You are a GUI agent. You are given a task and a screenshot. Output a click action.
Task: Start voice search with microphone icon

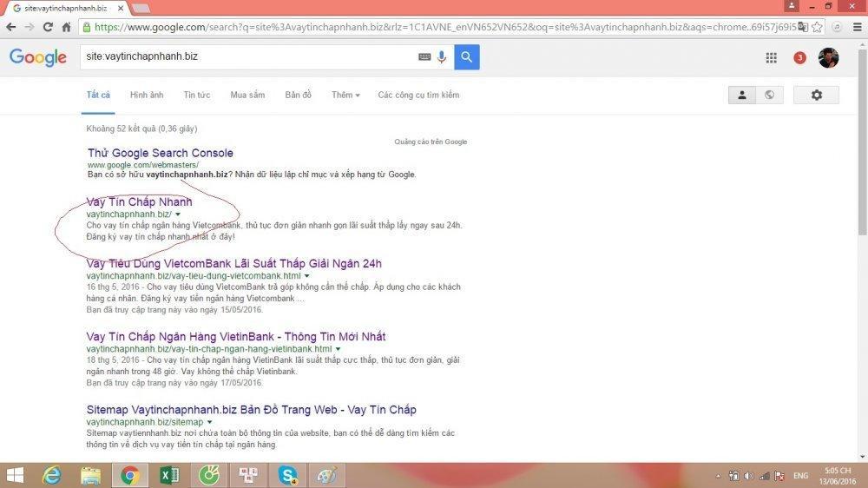442,56
